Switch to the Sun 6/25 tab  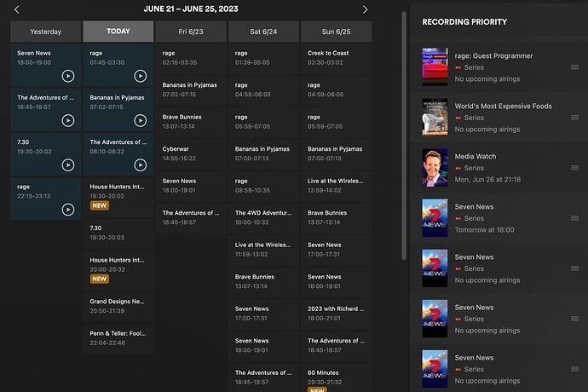tap(336, 32)
